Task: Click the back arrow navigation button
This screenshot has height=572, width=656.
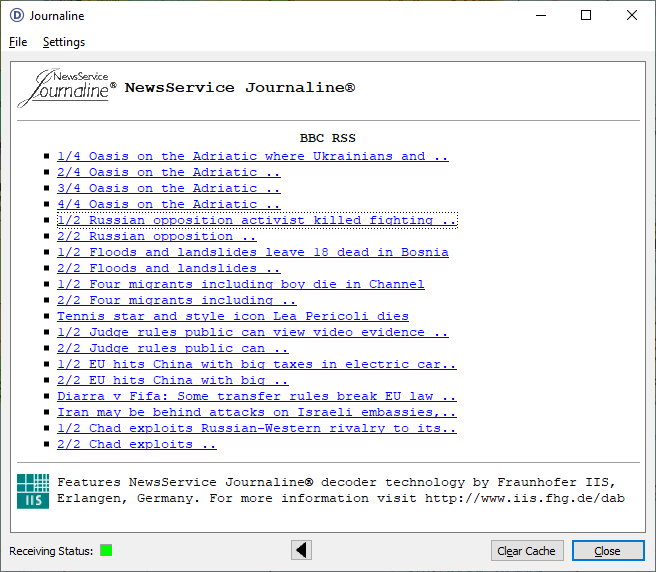Action: 301,550
